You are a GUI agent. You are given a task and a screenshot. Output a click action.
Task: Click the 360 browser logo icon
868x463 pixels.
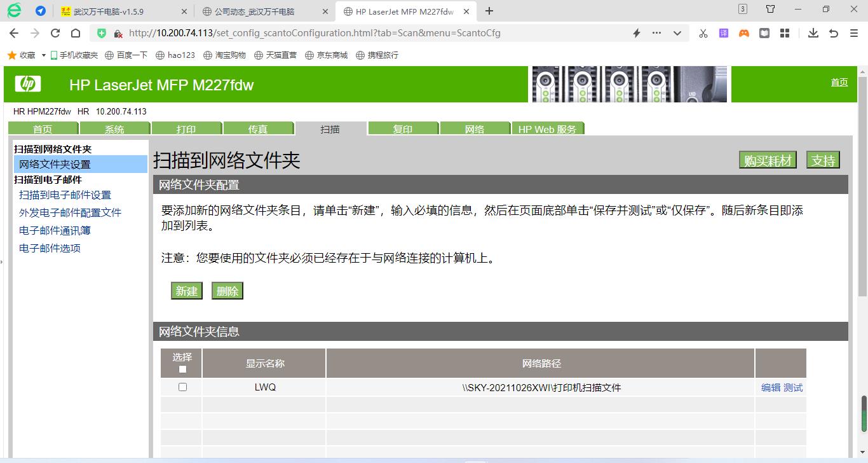(x=14, y=10)
